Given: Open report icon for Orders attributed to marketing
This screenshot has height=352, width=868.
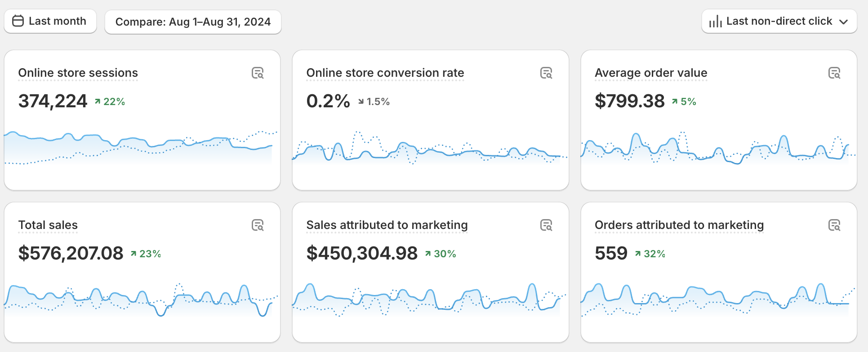Looking at the screenshot, I should pyautogui.click(x=834, y=225).
